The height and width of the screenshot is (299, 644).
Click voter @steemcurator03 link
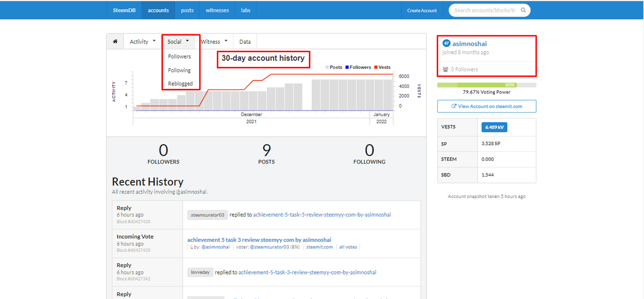[x=269, y=247]
